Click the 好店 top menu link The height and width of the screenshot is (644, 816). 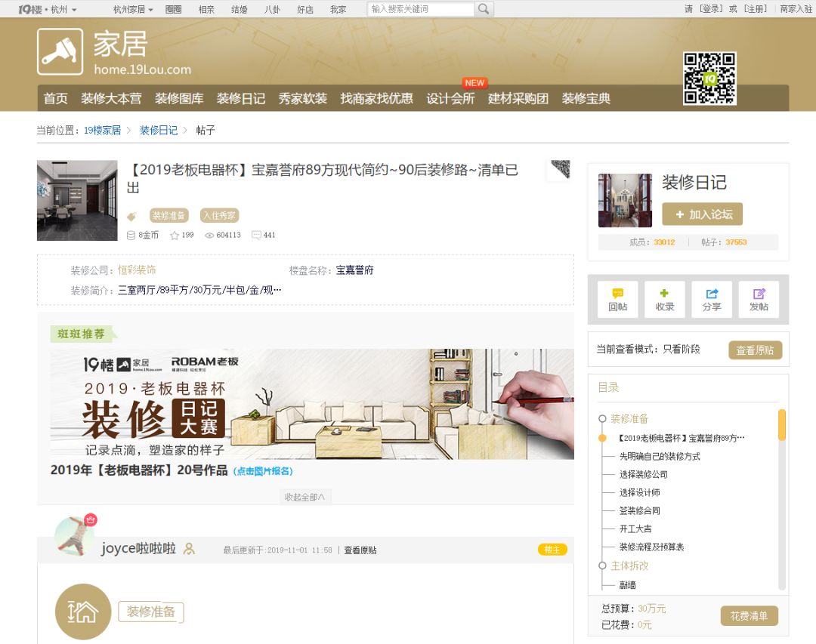click(x=305, y=9)
